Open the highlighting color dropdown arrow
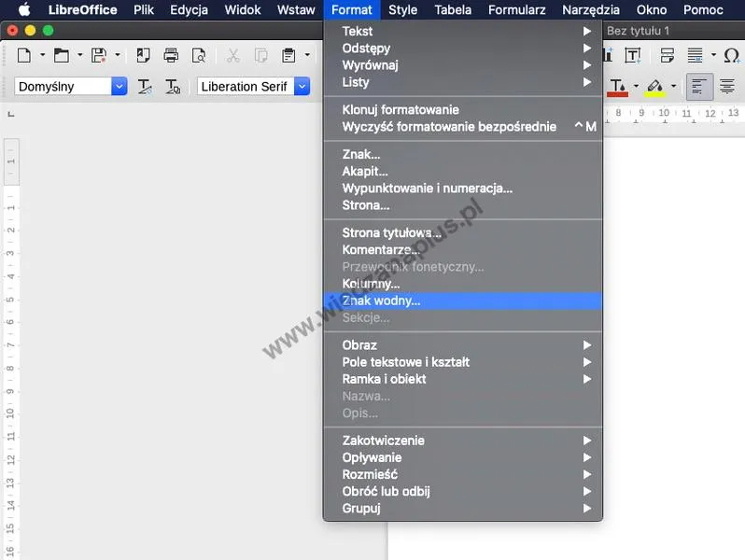Image resolution: width=745 pixels, height=560 pixels. 673,86
